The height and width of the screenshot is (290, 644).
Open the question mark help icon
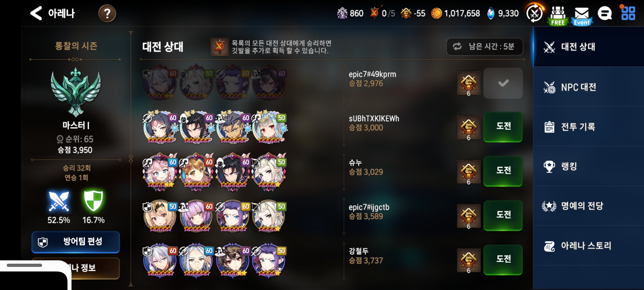pyautogui.click(x=107, y=13)
